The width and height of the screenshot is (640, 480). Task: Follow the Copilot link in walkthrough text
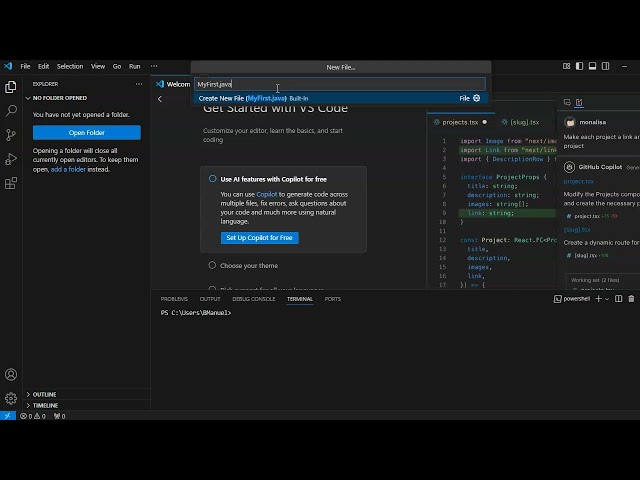[x=267, y=194]
